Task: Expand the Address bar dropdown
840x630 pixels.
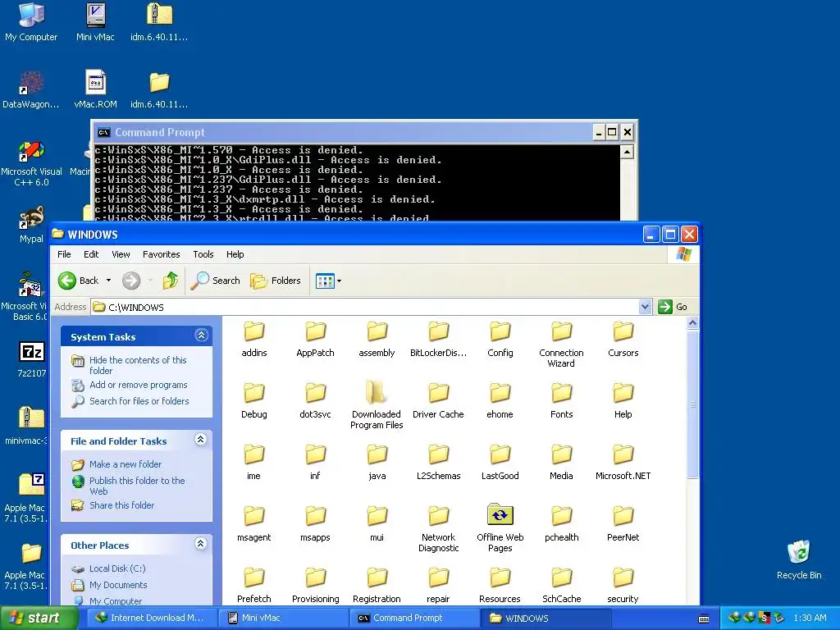Action: tap(645, 307)
